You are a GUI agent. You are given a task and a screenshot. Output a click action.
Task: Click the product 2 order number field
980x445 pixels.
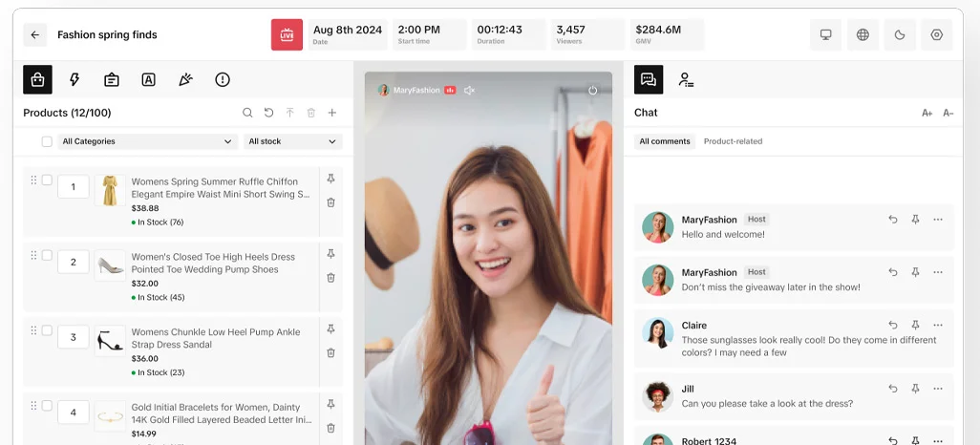[x=74, y=262]
